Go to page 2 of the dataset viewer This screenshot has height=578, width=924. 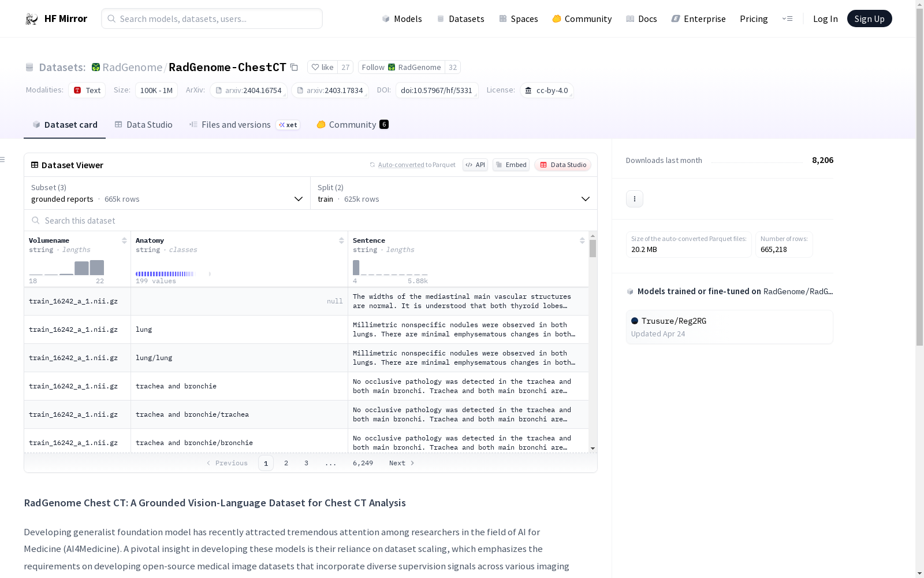coord(286,463)
